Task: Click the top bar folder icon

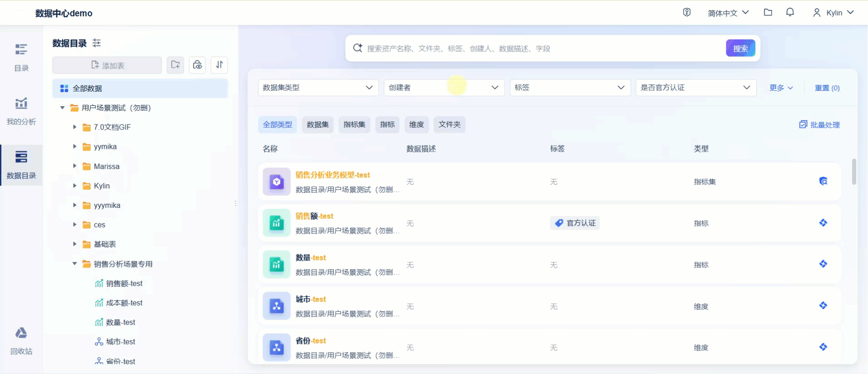Action: pos(768,13)
